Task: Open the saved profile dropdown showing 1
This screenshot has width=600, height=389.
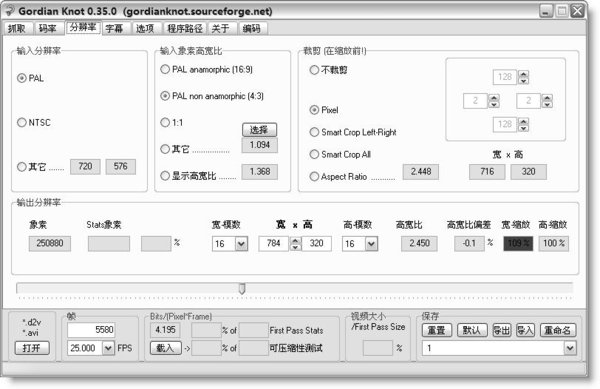Action: (570, 348)
